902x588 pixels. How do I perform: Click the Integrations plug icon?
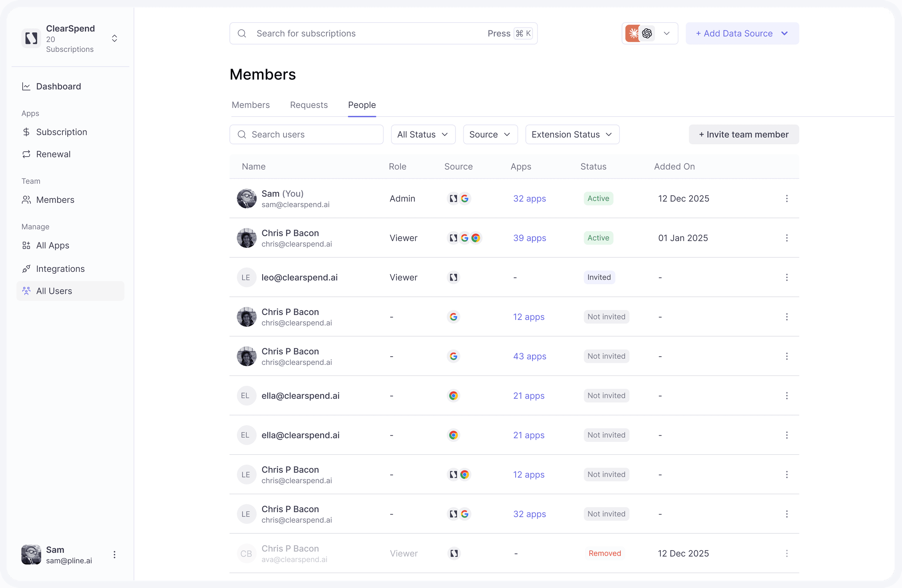26,269
